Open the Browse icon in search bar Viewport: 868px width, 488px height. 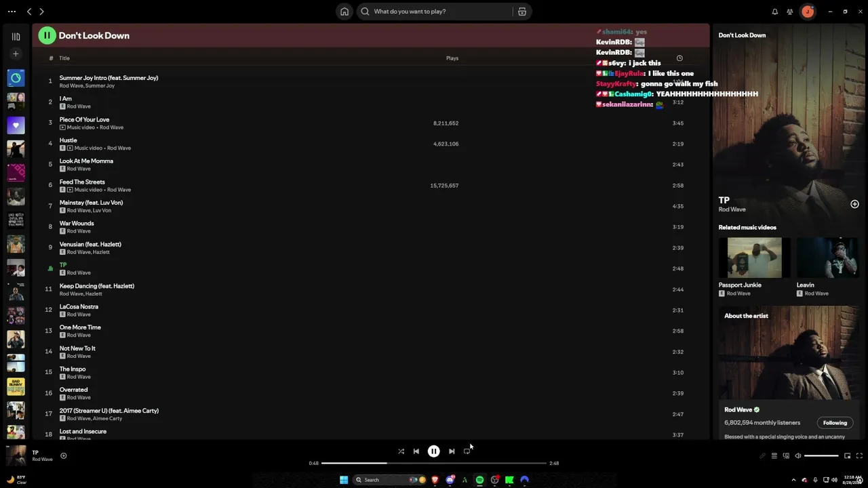click(522, 12)
